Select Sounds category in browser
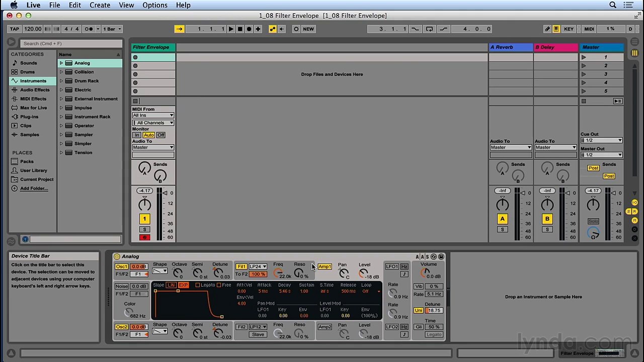The width and height of the screenshot is (644, 362). (29, 63)
